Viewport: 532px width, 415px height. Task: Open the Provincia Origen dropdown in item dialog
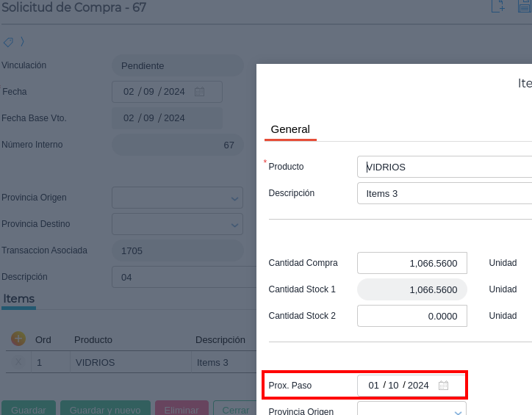[x=458, y=411]
